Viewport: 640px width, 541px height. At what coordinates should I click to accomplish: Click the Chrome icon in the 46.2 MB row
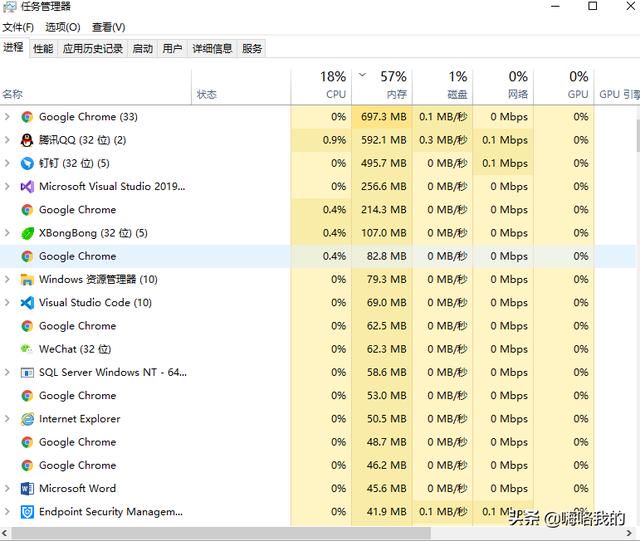(27, 465)
